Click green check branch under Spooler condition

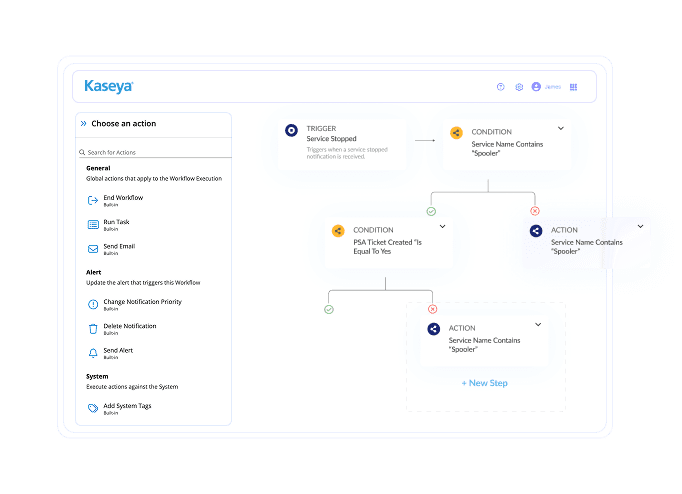click(x=431, y=211)
